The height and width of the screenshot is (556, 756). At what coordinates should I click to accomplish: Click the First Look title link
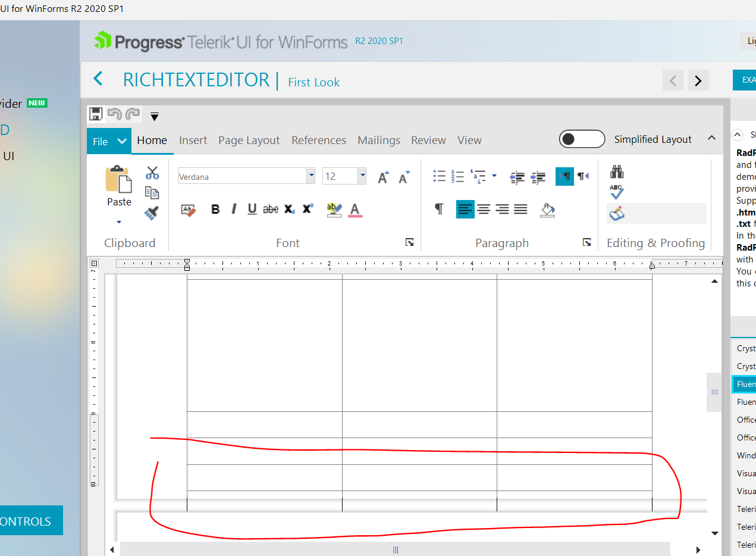tap(313, 82)
